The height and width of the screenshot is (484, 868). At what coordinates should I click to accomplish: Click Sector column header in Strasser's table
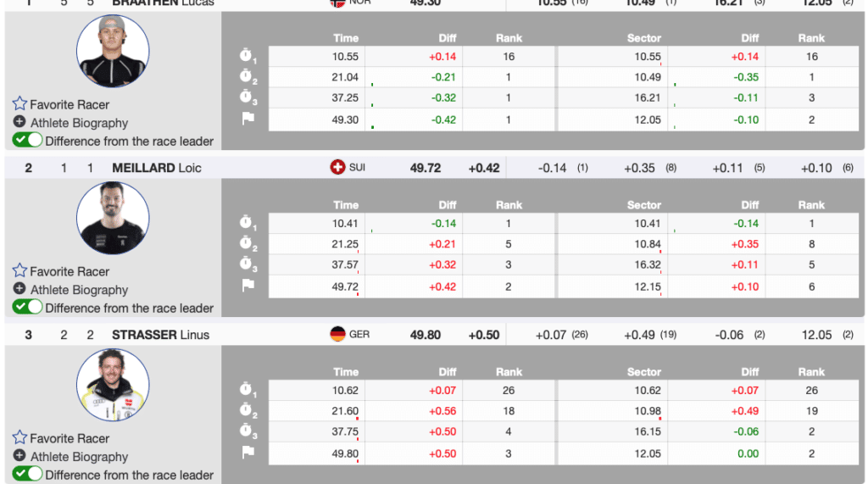[644, 372]
